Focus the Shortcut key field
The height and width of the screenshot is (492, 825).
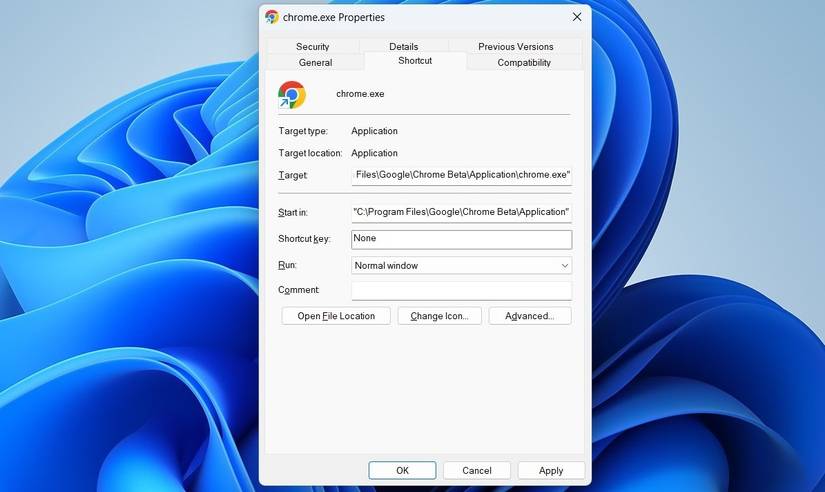point(461,239)
